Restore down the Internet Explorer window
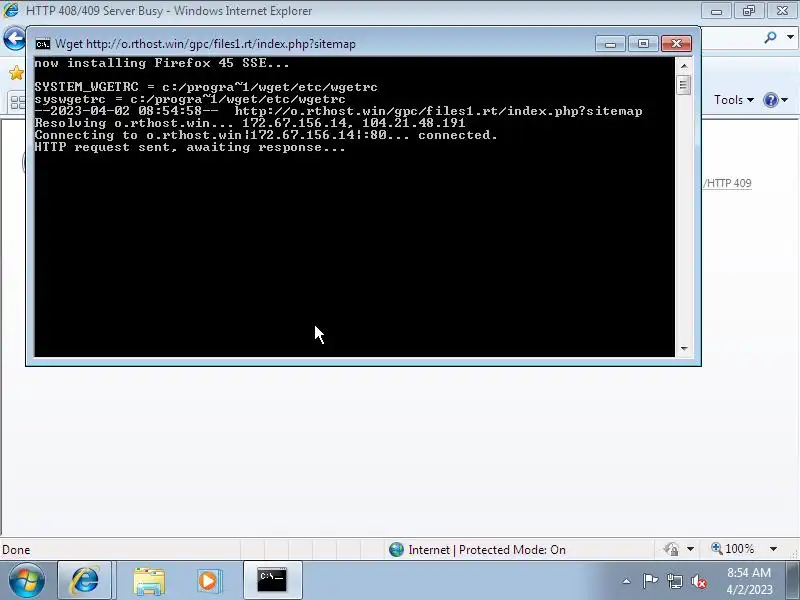The width and height of the screenshot is (800, 600). pyautogui.click(x=748, y=11)
